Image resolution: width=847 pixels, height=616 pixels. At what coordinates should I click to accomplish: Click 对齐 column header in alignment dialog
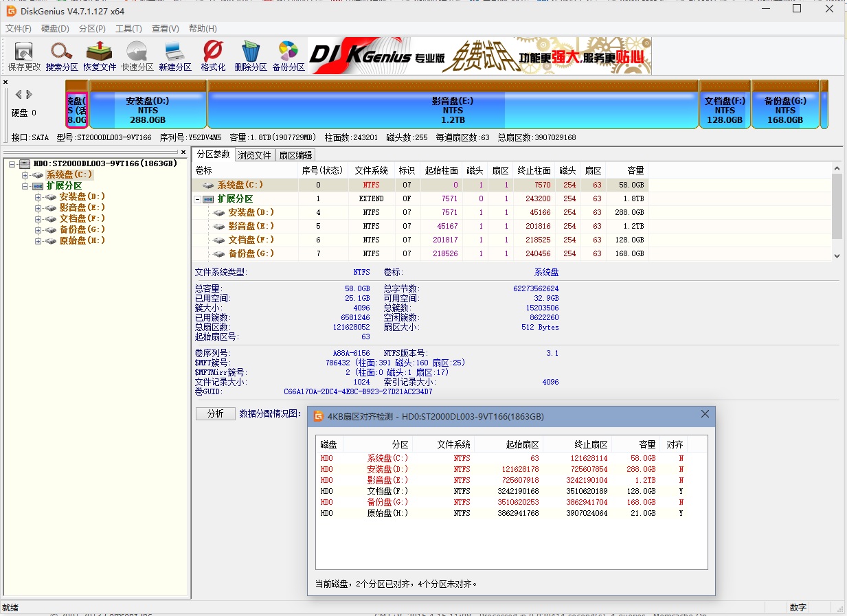tap(673, 444)
